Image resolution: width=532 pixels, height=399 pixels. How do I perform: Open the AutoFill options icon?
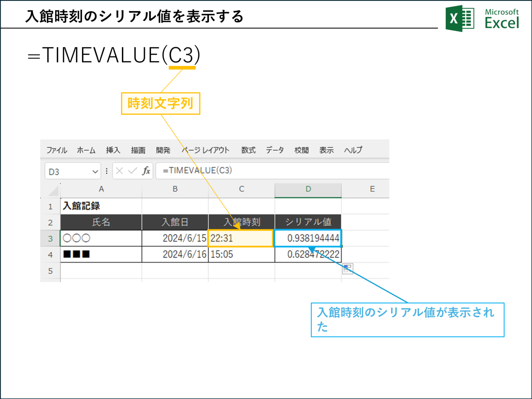(348, 268)
